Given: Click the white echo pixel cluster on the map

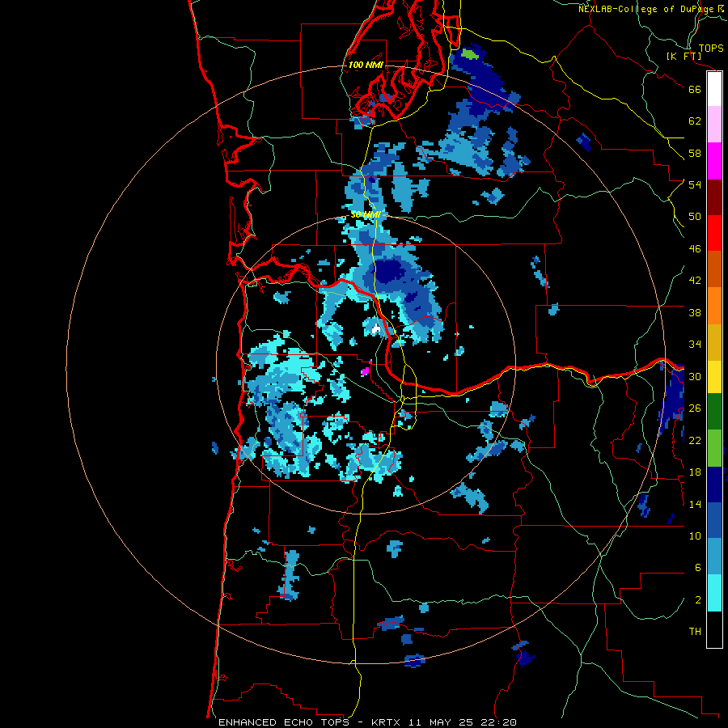Looking at the screenshot, I should (x=376, y=329).
